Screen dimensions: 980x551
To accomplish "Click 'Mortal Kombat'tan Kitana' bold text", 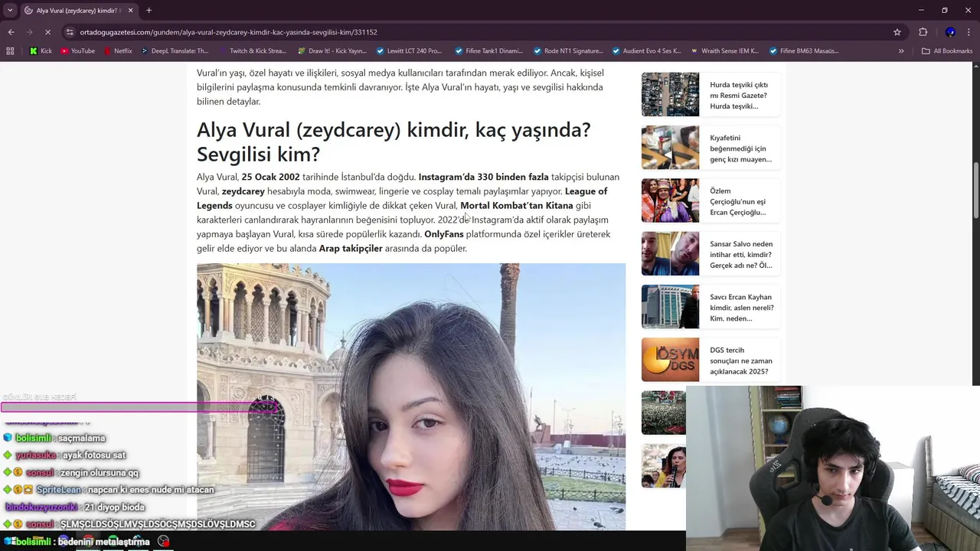I will click(x=516, y=205).
